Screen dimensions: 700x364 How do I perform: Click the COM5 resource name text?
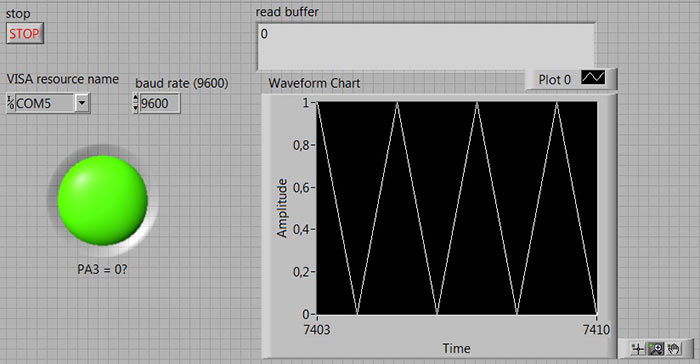point(33,104)
